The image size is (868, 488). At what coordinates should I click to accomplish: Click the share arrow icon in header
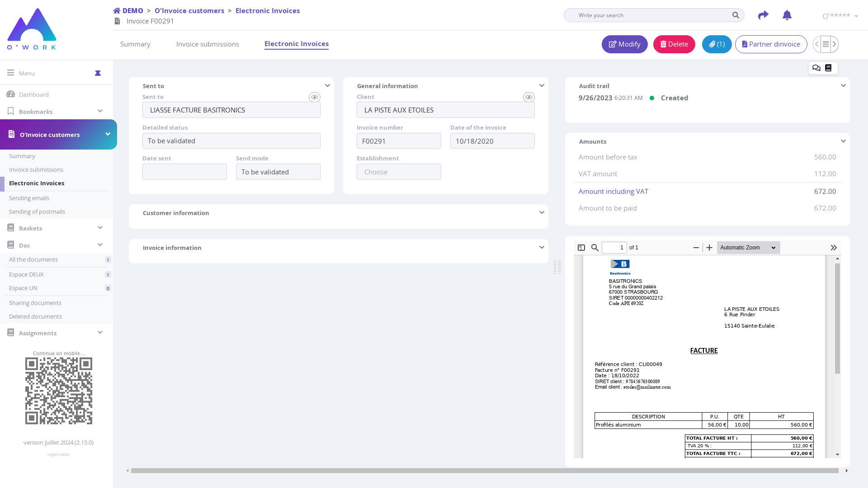pos(763,15)
